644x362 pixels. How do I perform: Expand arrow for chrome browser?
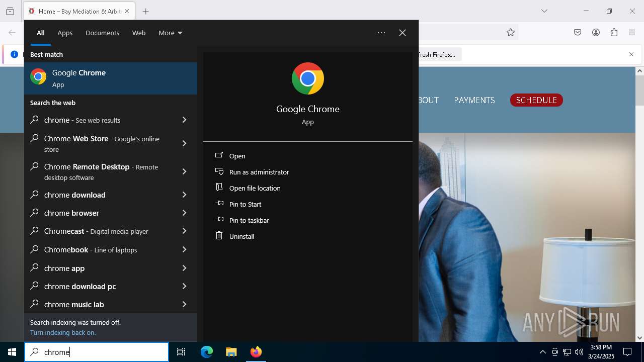pyautogui.click(x=184, y=213)
